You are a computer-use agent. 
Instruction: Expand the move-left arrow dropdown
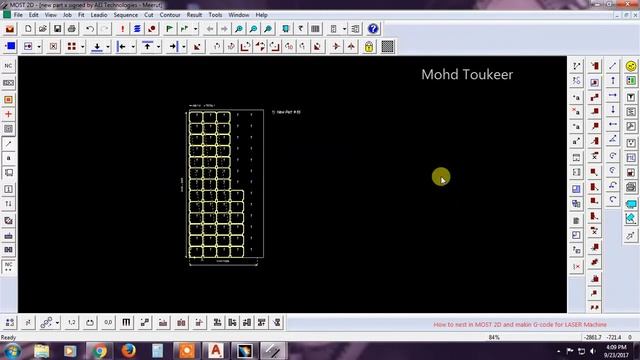coord(133,47)
